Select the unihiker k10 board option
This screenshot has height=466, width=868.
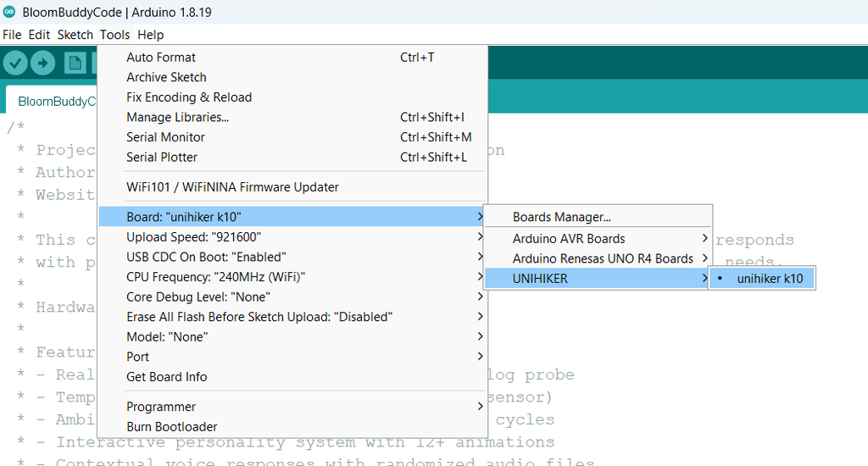[770, 278]
